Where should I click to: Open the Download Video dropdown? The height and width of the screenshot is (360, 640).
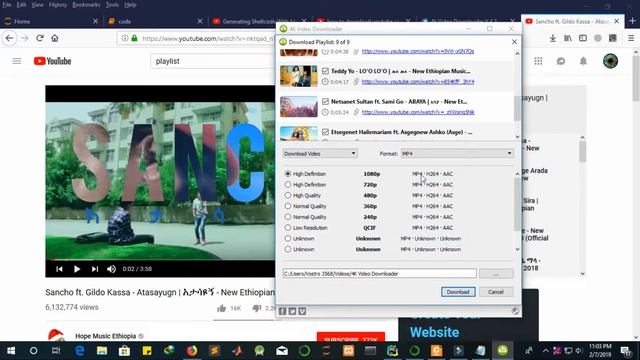320,153
